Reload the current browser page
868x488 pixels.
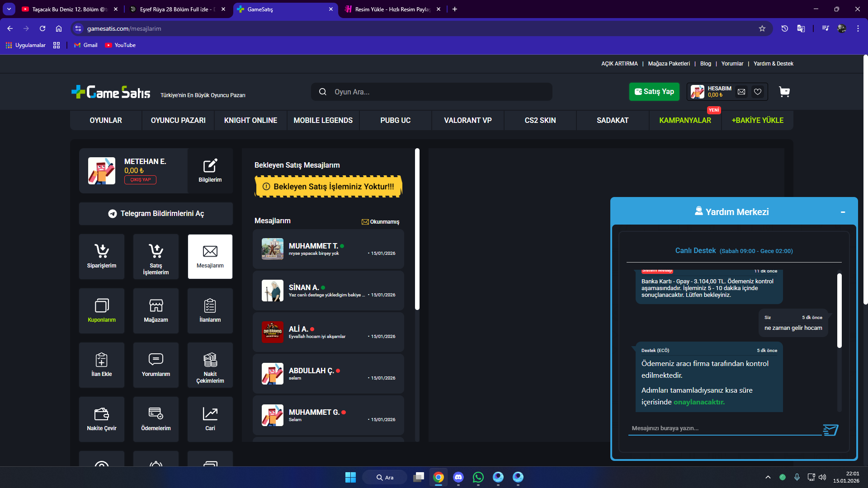tap(42, 28)
